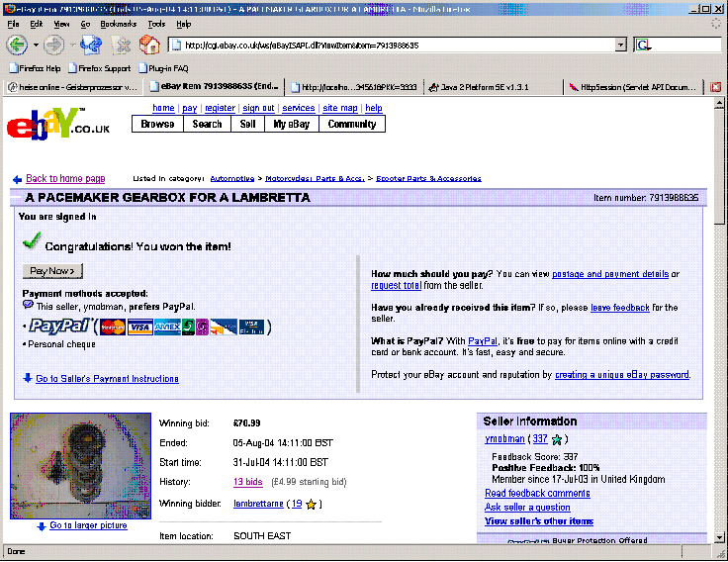Click 'Go to larger picture' link
The width and height of the screenshot is (728, 562).
[88, 525]
